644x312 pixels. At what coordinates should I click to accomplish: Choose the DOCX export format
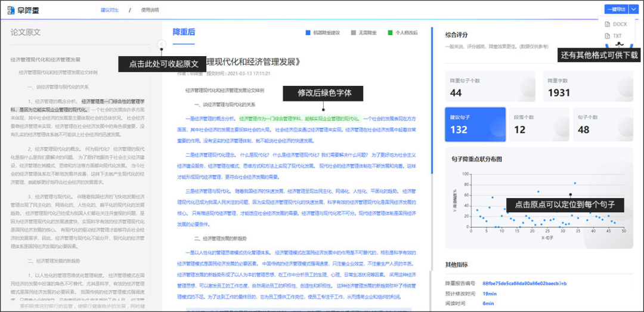616,24
